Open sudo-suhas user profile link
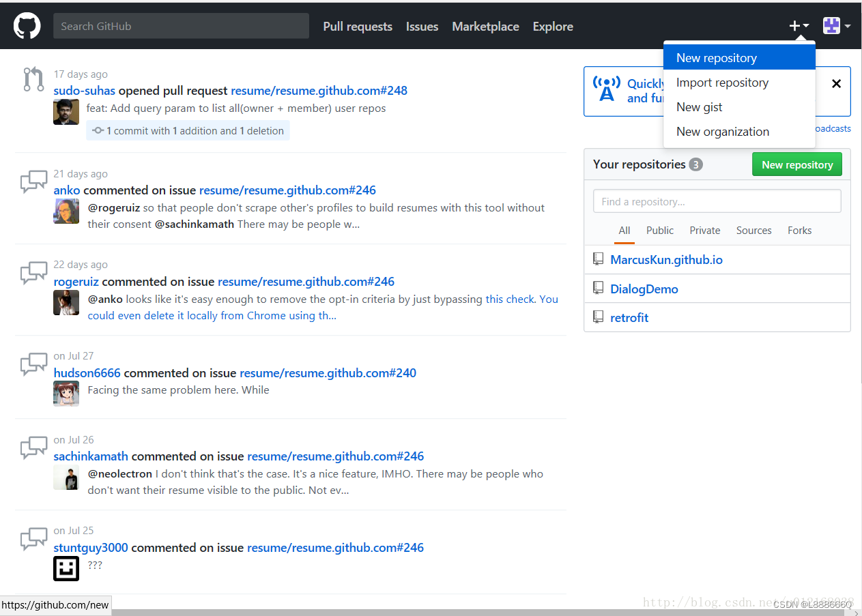The height and width of the screenshot is (616, 862). 85,91
